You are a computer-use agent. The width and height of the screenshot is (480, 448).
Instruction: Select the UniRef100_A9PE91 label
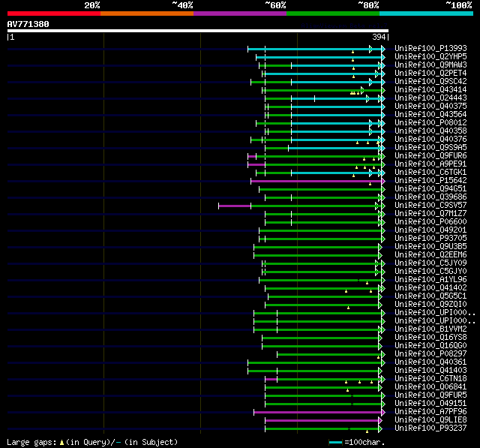(430, 164)
